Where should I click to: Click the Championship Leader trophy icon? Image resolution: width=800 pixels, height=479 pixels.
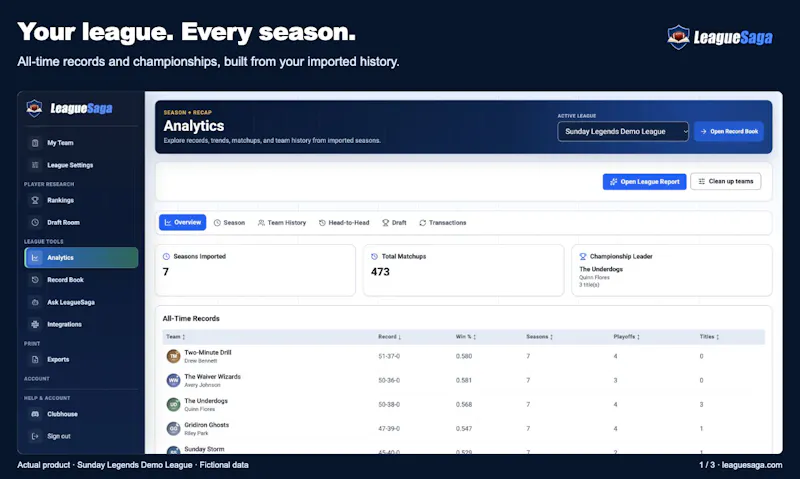click(x=583, y=256)
